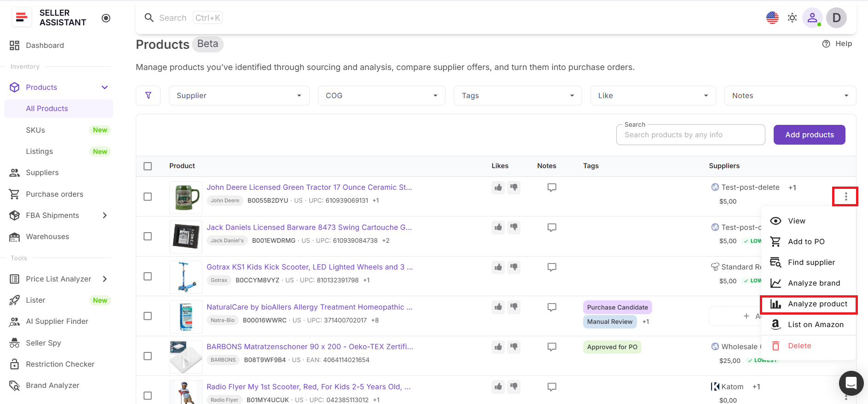The image size is (868, 404).
Task: Toggle light/dark theme sun icon
Action: coord(792,18)
